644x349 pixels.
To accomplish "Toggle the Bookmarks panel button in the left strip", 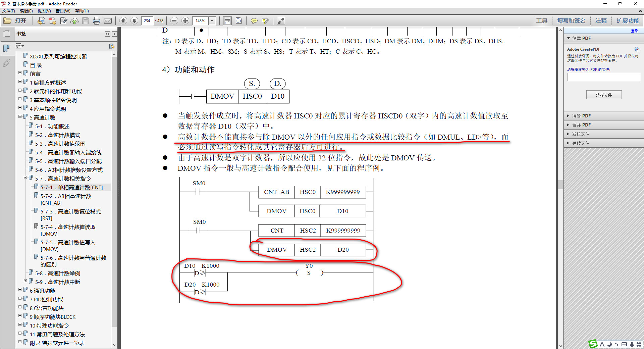I will [6, 48].
